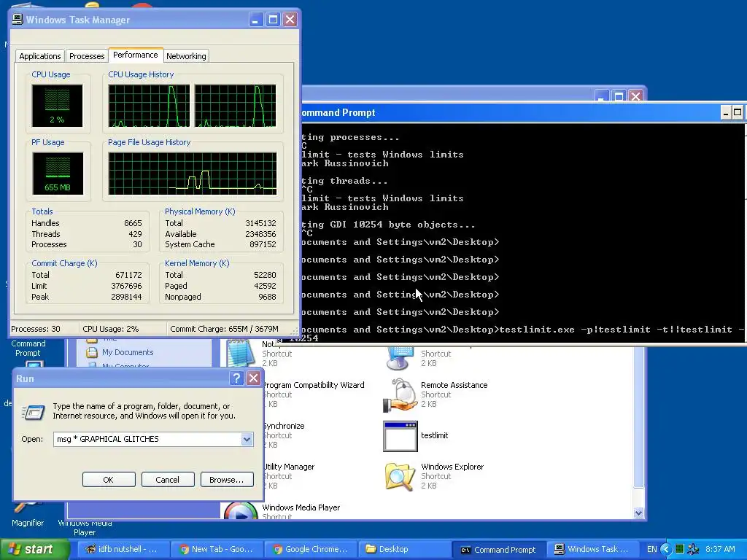Image resolution: width=747 pixels, height=560 pixels.
Task: Click Physical Memory Total value 3145132
Action: click(260, 223)
